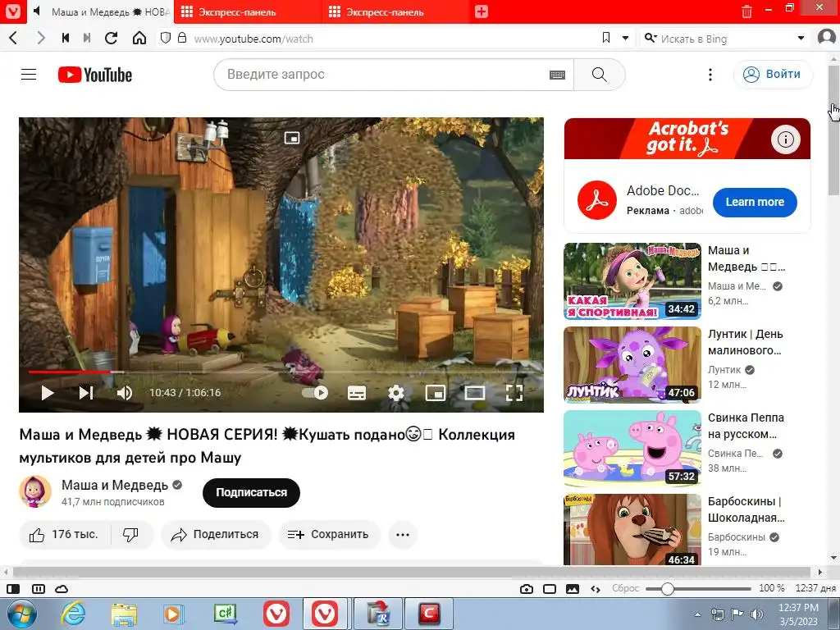Submit YouTube search with magnifier button
The width and height of the screenshot is (840, 630).
[x=600, y=75]
